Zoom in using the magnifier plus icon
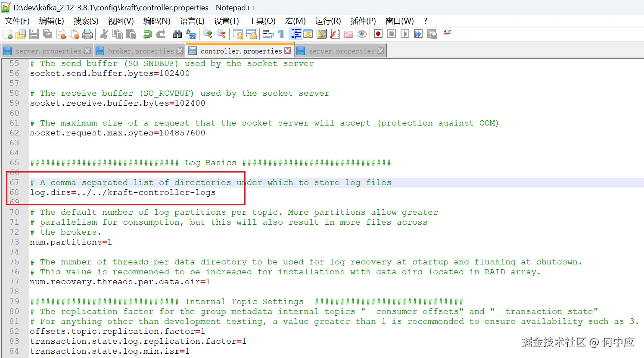 coord(208,34)
